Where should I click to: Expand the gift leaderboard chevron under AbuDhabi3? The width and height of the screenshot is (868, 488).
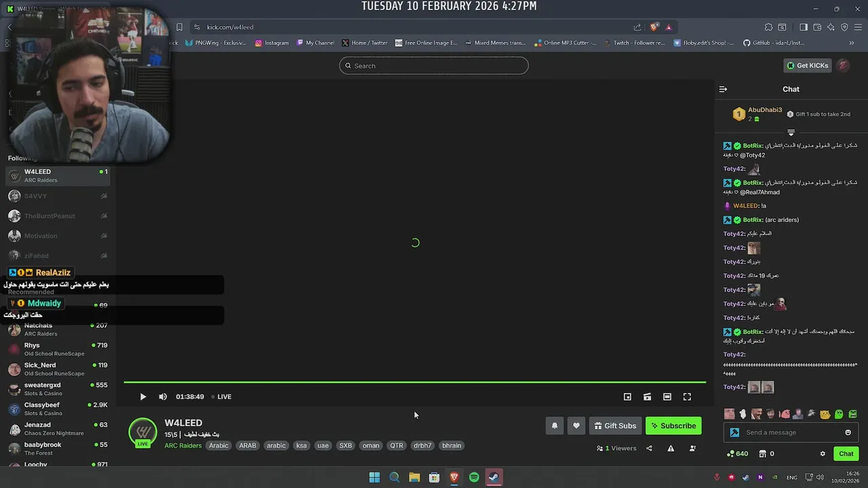tap(791, 132)
